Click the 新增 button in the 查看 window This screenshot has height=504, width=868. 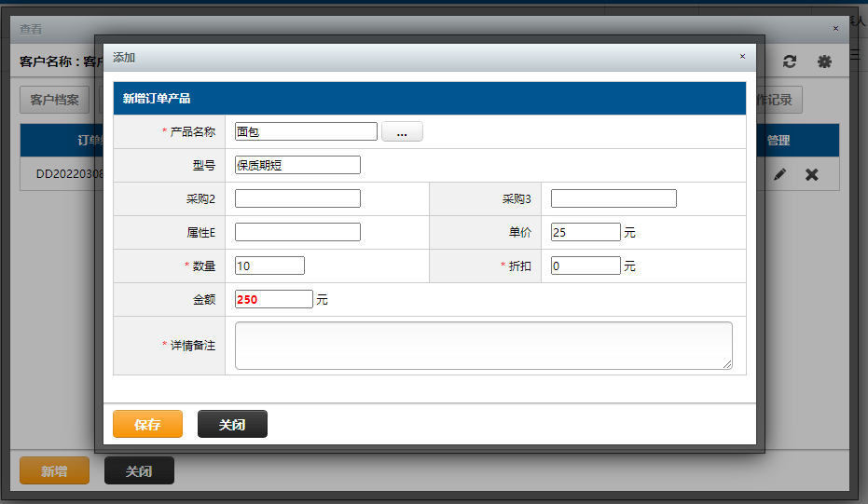pyautogui.click(x=54, y=470)
